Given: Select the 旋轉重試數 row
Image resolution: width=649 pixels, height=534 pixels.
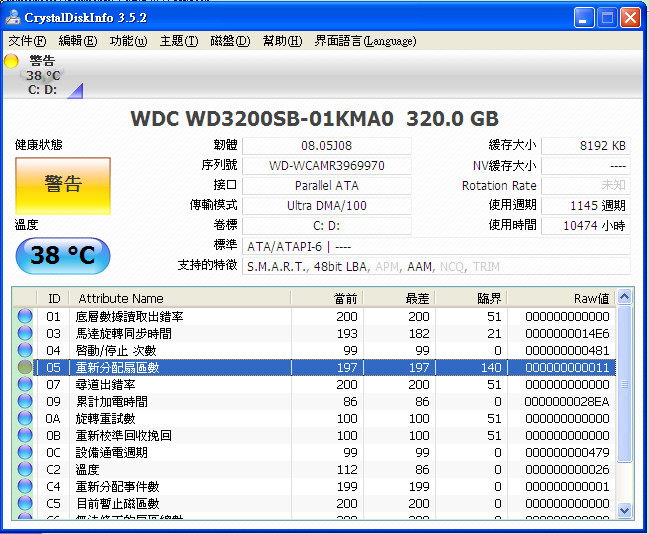Looking at the screenshot, I should click(x=315, y=418).
